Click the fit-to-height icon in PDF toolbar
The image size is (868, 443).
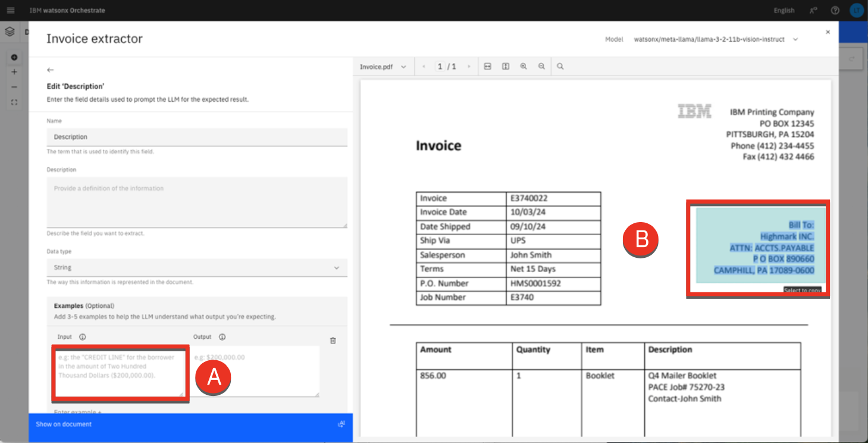[505, 67]
